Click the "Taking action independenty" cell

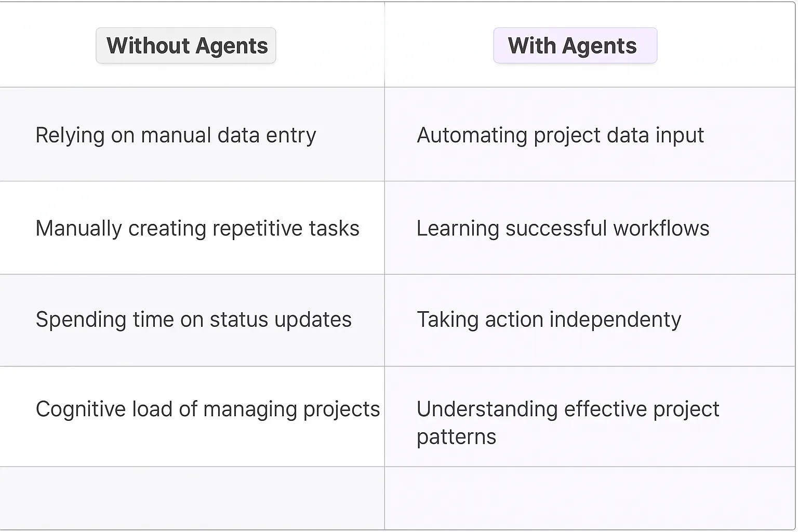click(x=549, y=320)
